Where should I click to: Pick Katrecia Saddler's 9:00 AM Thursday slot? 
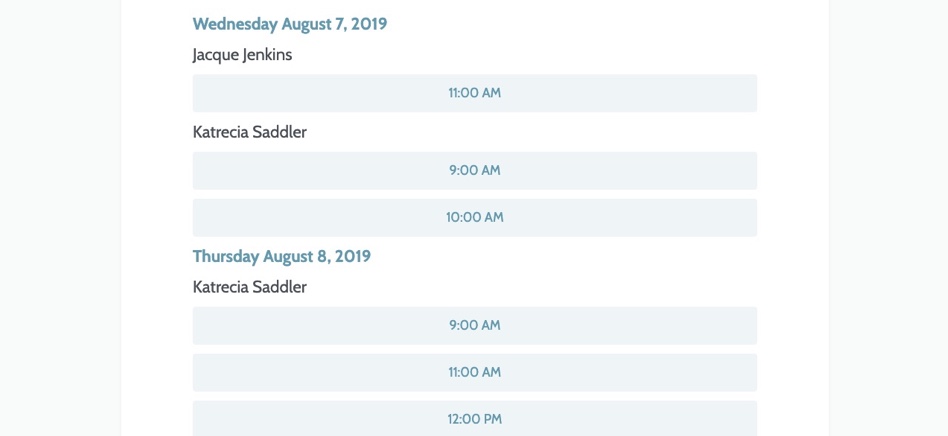475,325
